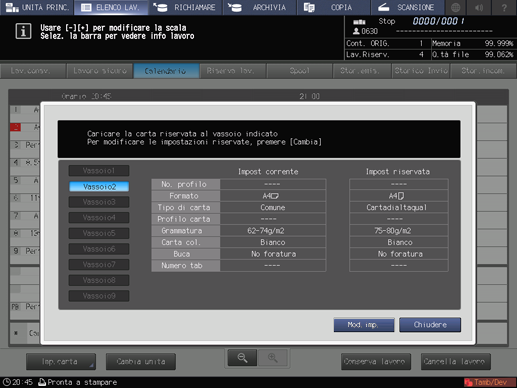The image size is (517, 388).
Task: Select Vassoio1 tray button
Action: pos(99,171)
